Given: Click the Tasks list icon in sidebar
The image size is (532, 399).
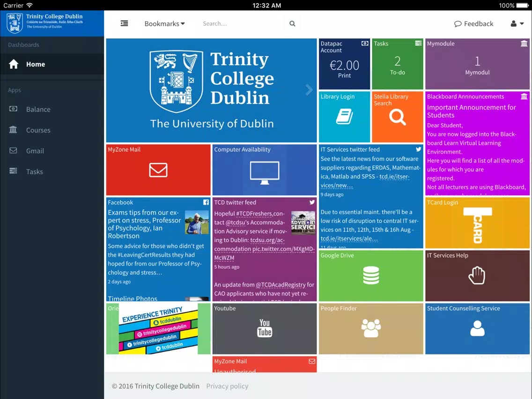Looking at the screenshot, I should pyautogui.click(x=13, y=170).
